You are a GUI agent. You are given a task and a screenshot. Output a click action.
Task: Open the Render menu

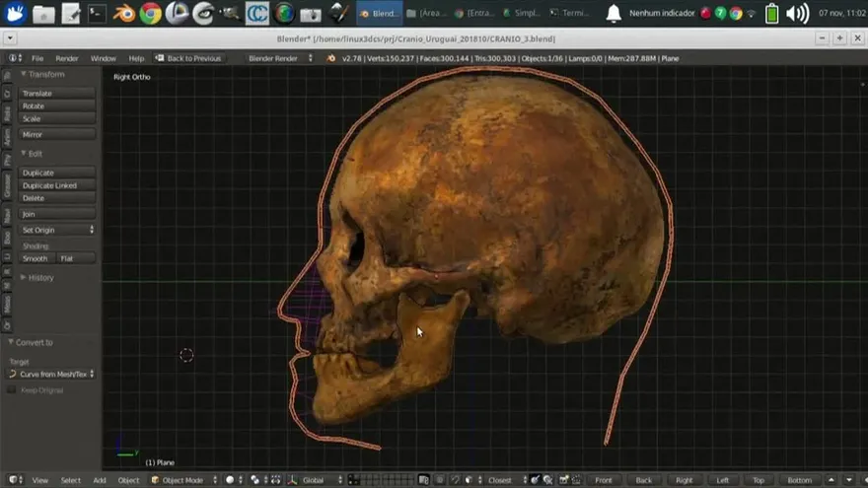(x=67, y=58)
